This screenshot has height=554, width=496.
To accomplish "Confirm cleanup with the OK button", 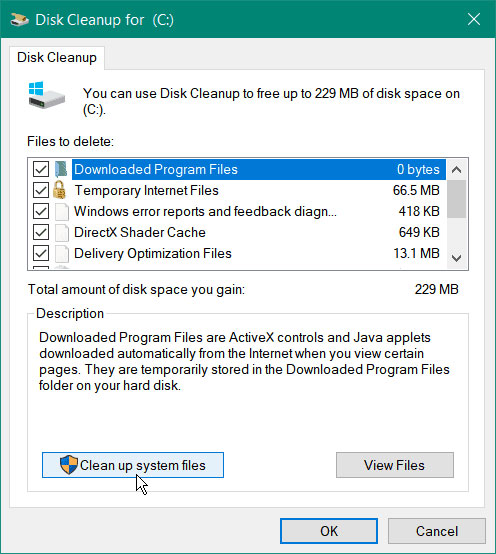I will [329, 531].
